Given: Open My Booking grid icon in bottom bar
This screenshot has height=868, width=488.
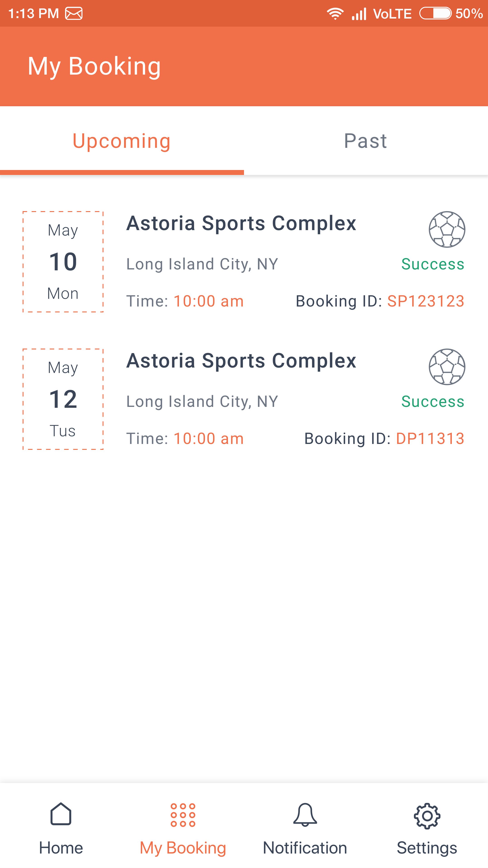Looking at the screenshot, I should tap(183, 815).
